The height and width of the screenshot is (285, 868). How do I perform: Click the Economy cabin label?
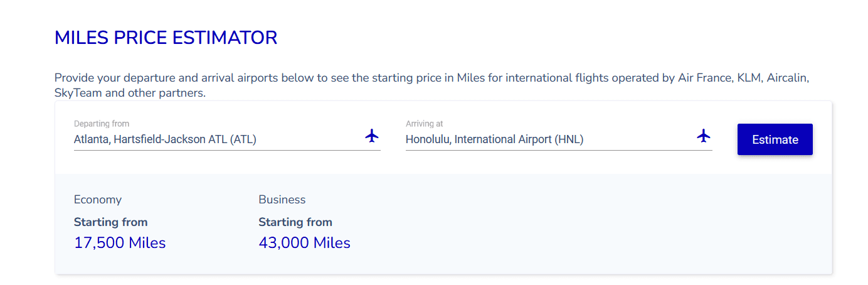98,200
